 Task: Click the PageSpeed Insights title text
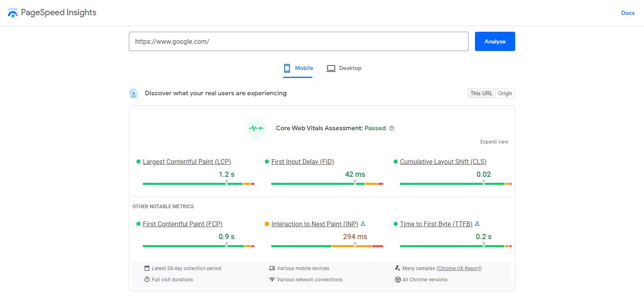pyautogui.click(x=58, y=12)
